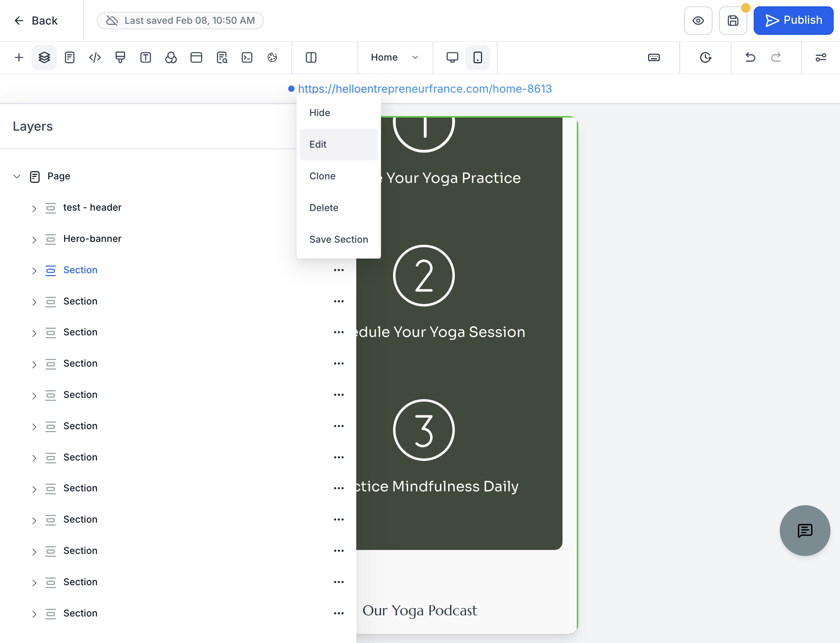Select Save Section in the context menu
840x643 pixels.
click(339, 240)
